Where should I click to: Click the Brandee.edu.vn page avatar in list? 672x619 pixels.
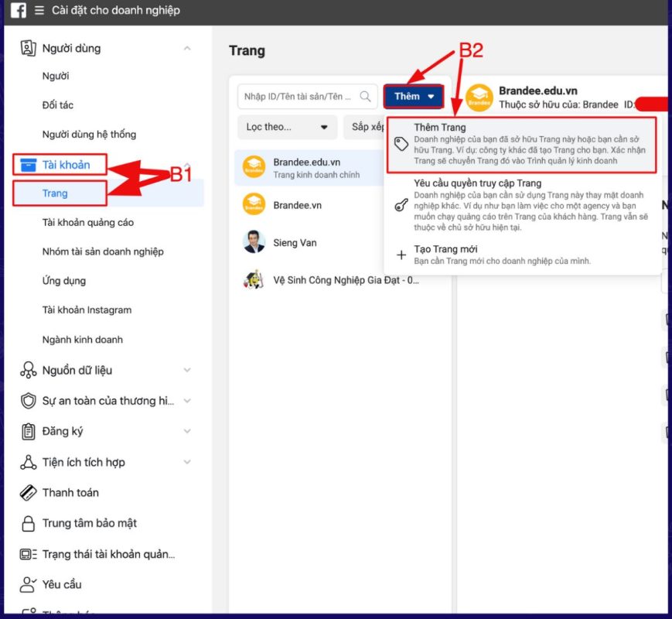pyautogui.click(x=254, y=167)
